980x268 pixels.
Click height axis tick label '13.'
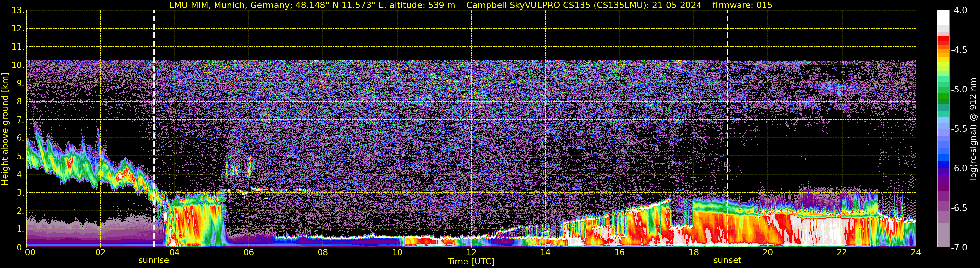[18, 10]
